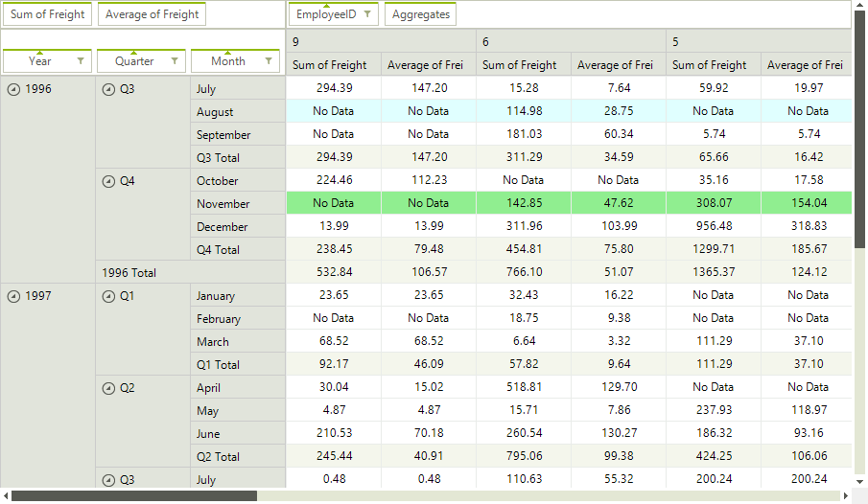Select Employee 9 column group header
The image size is (868, 504).
click(382, 41)
